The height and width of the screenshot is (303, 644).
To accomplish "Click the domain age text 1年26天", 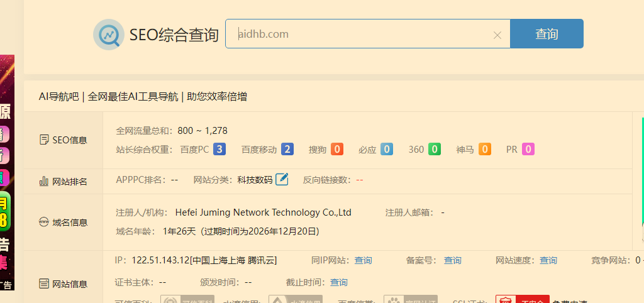I will click(x=179, y=231).
